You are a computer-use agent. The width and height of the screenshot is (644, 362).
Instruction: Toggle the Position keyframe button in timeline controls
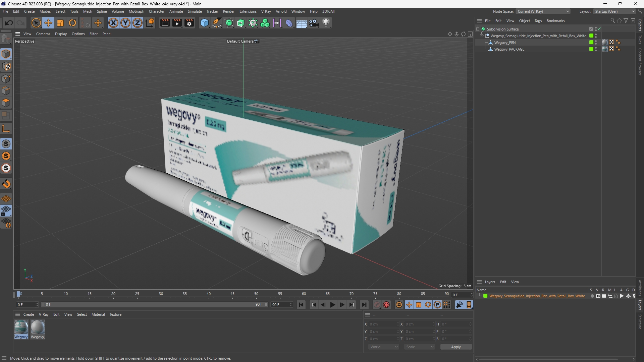pyautogui.click(x=409, y=305)
